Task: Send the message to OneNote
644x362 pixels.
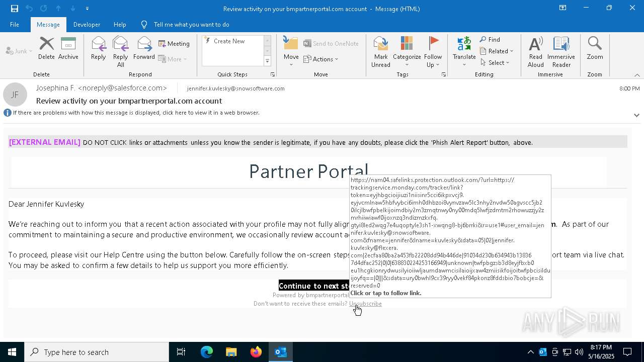Action: (x=331, y=44)
